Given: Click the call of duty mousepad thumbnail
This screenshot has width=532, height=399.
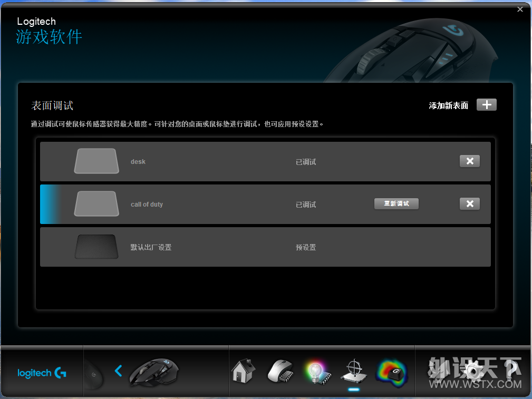Looking at the screenshot, I should point(96,204).
